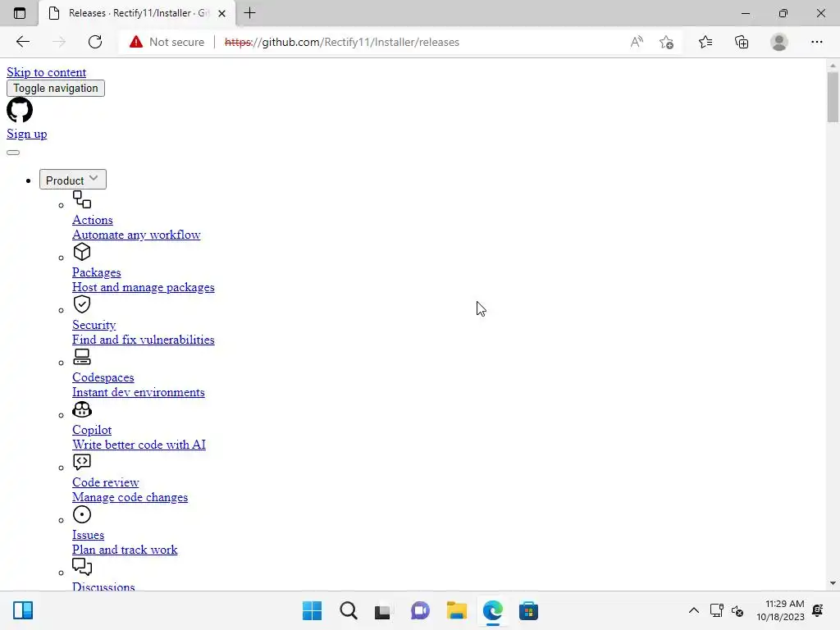Click the Skip to content link
This screenshot has width=840, height=630.
coord(46,72)
